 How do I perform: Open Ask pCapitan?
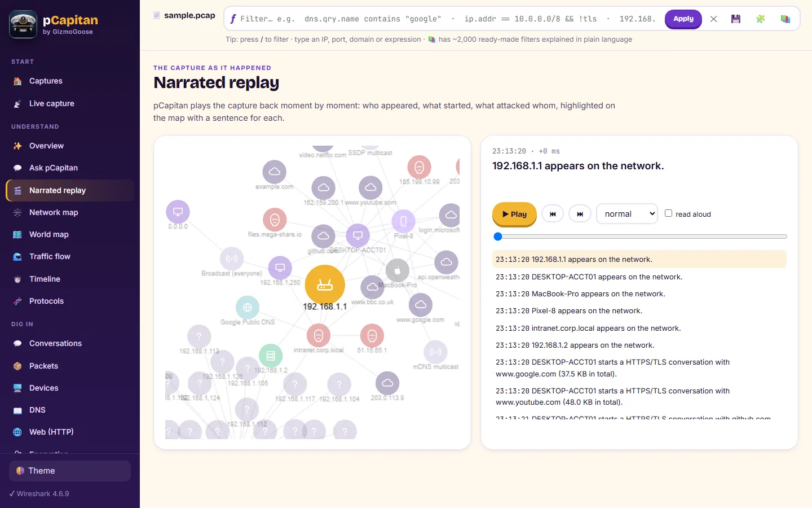click(x=70, y=168)
